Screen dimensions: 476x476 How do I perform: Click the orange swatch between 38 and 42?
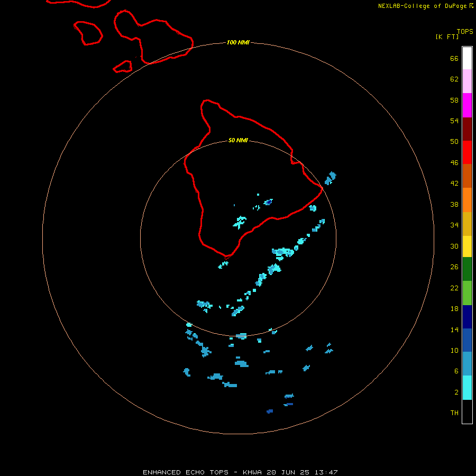[467, 200]
